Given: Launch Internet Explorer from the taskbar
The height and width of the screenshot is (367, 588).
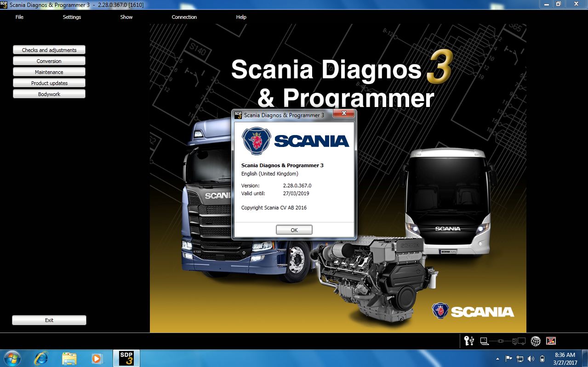Looking at the screenshot, I should pos(41,358).
